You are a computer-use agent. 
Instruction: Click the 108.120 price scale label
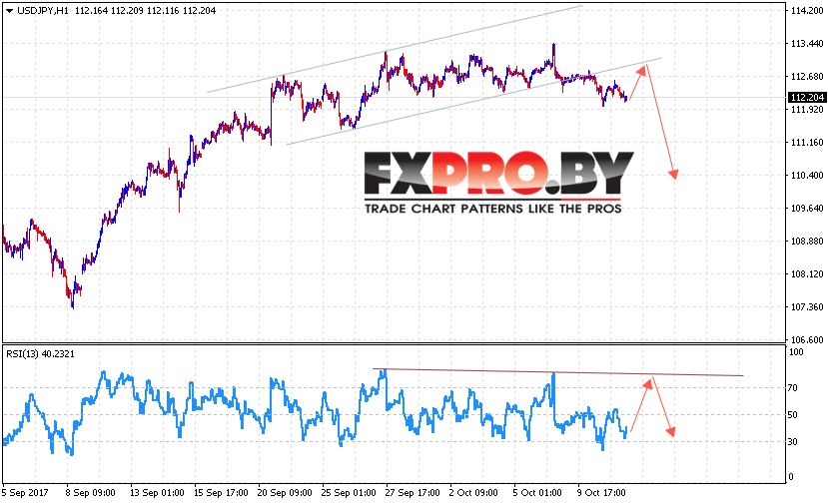point(807,273)
